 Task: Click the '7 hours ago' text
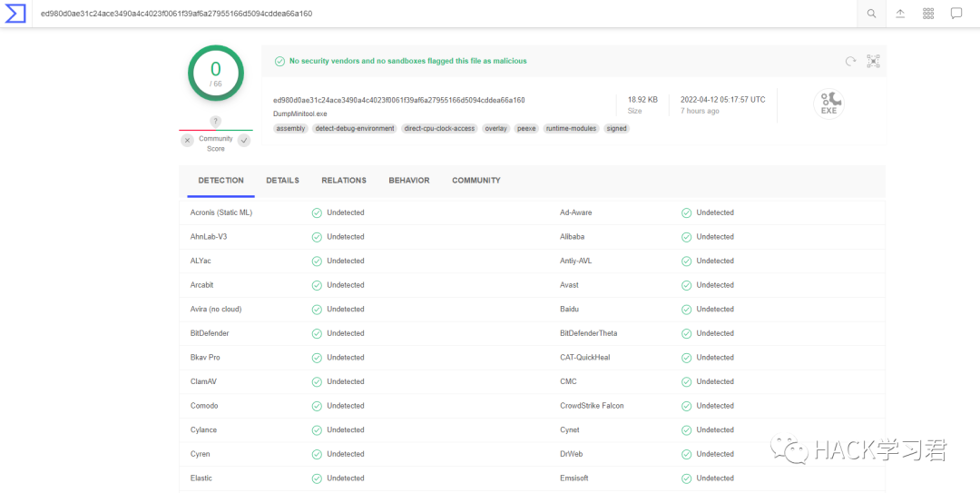click(700, 111)
